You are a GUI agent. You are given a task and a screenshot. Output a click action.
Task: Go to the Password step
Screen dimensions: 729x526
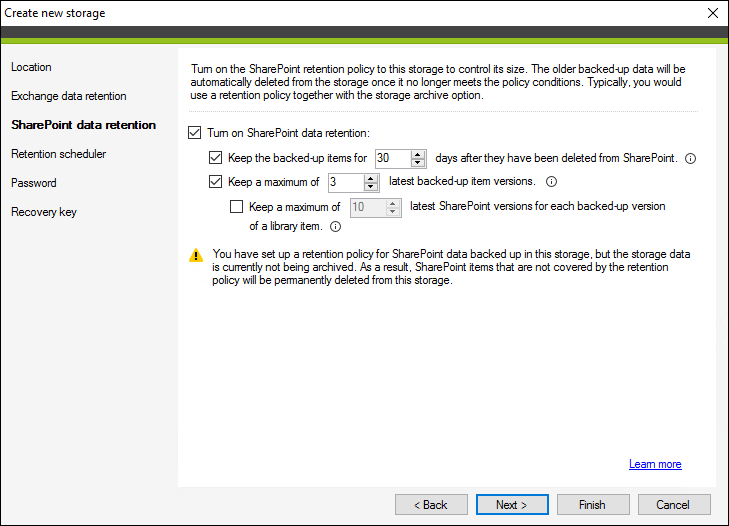(33, 183)
